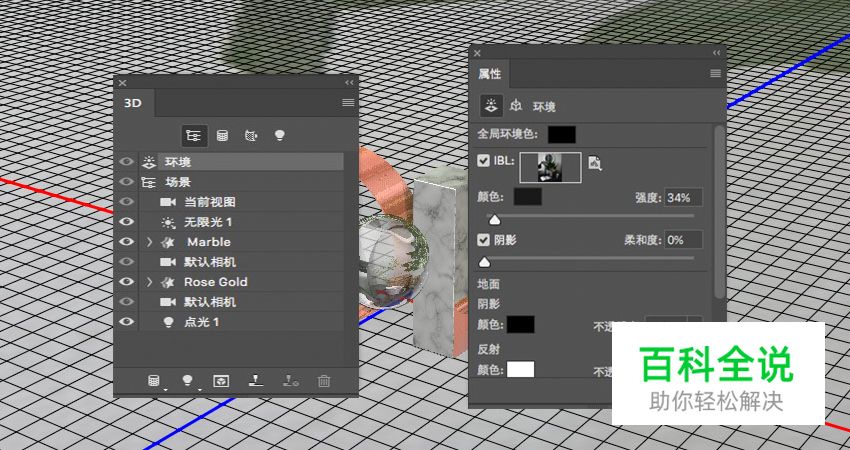The height and width of the screenshot is (450, 850).
Task: Open the IBL texture file menu icon
Action: point(595,163)
